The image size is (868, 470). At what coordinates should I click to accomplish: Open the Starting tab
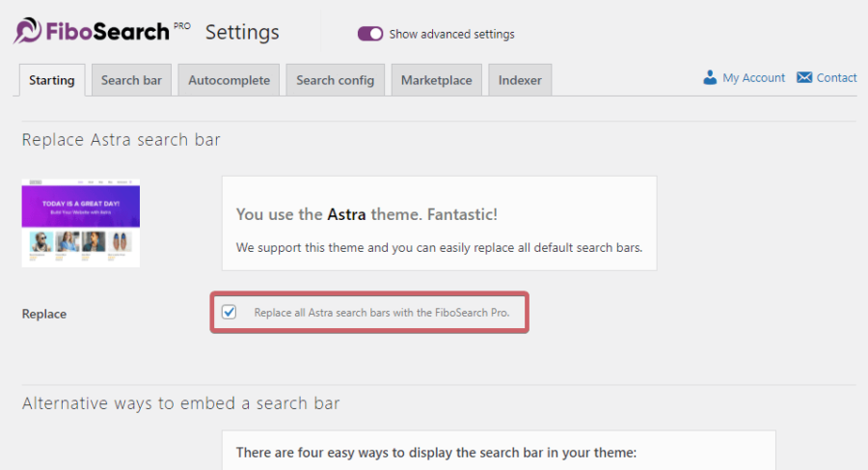(x=52, y=80)
